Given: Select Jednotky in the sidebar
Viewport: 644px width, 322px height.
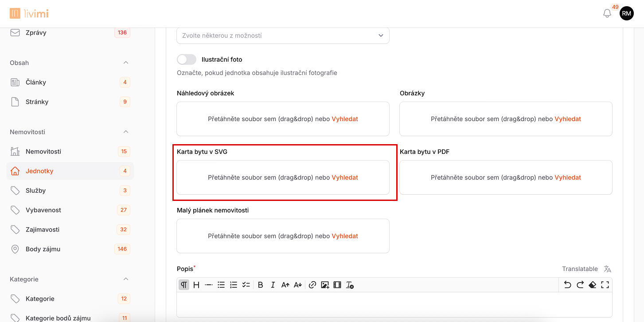Looking at the screenshot, I should tap(70, 171).
